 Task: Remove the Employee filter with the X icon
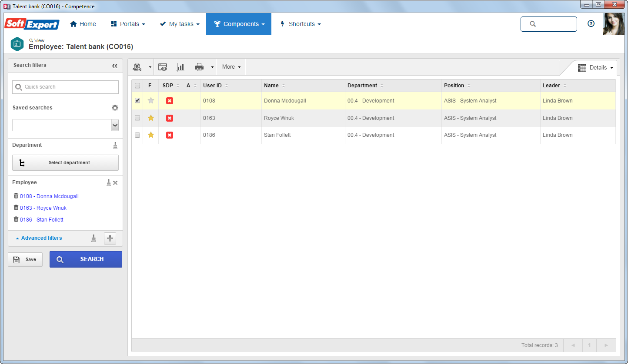[x=115, y=183]
